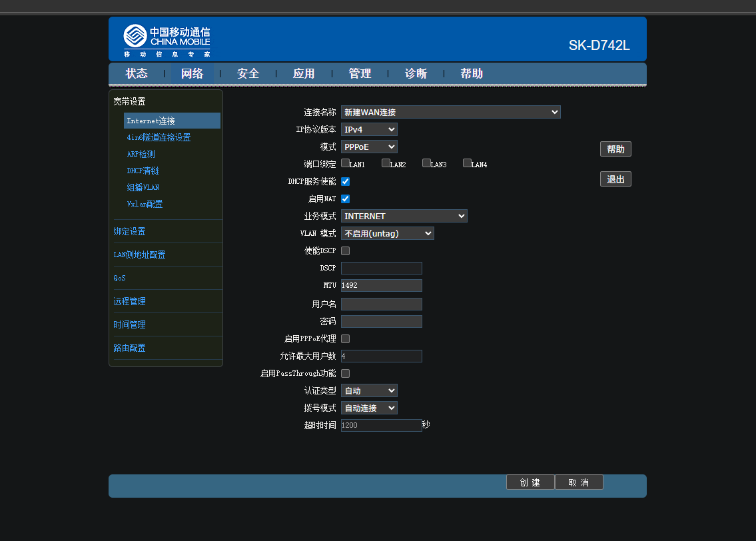756x541 pixels.
Task: Open 4in6隧道连接设置 page
Action: (x=159, y=137)
